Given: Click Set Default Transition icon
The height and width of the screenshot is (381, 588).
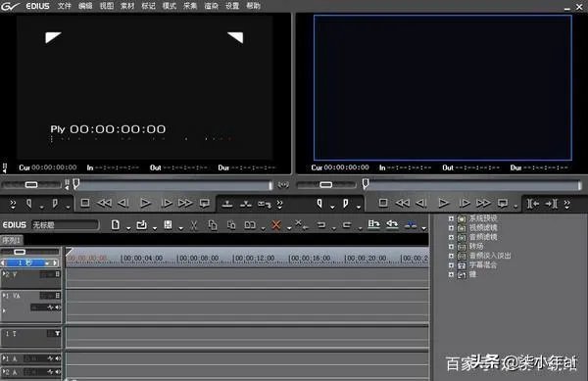Looking at the screenshot, I should pyautogui.click(x=392, y=224).
